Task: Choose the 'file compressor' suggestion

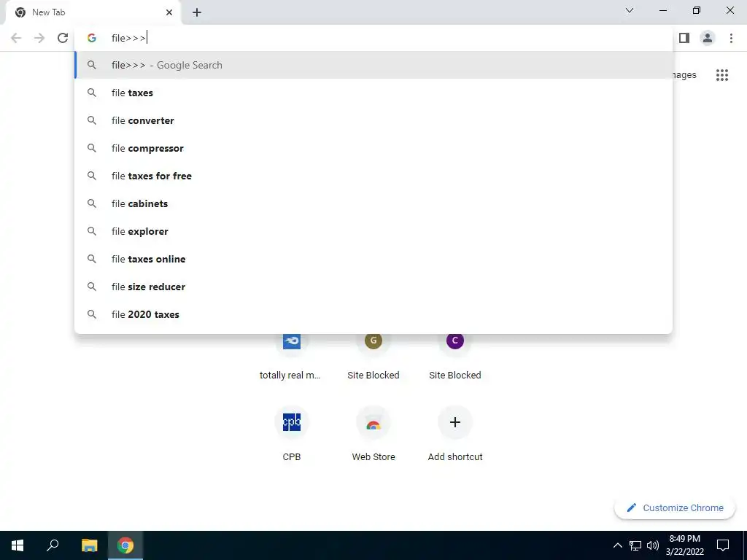Action: (x=373, y=148)
